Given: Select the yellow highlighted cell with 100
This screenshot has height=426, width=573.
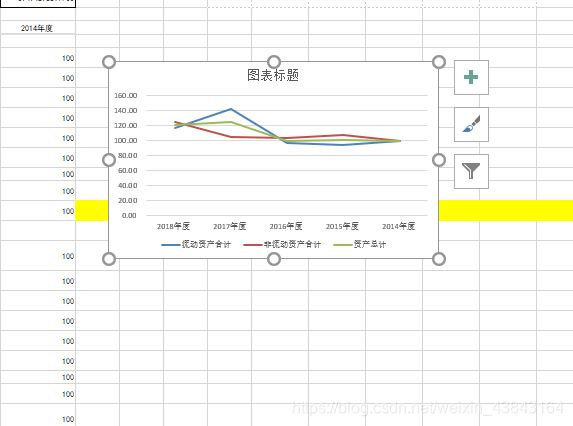Looking at the screenshot, I should pos(38,210).
